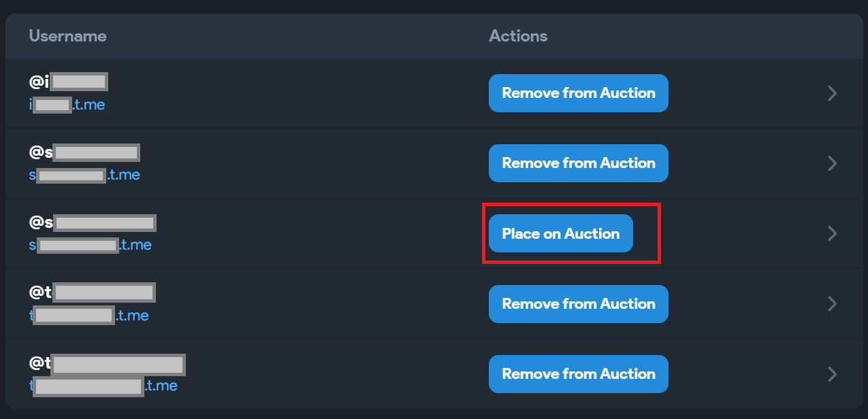The height and width of the screenshot is (419, 868).
Task: Open the i….t.me link
Action: pyautogui.click(x=67, y=105)
